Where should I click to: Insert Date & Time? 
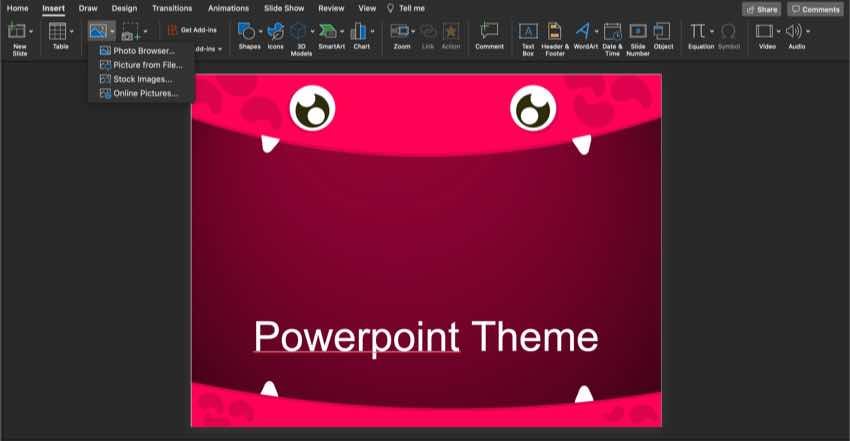(612, 31)
